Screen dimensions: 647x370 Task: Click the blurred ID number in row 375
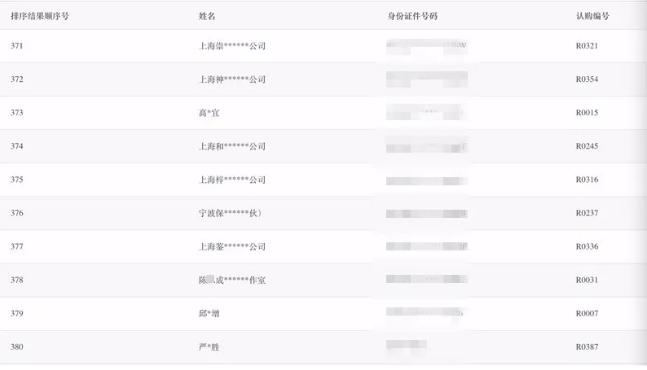tap(427, 181)
